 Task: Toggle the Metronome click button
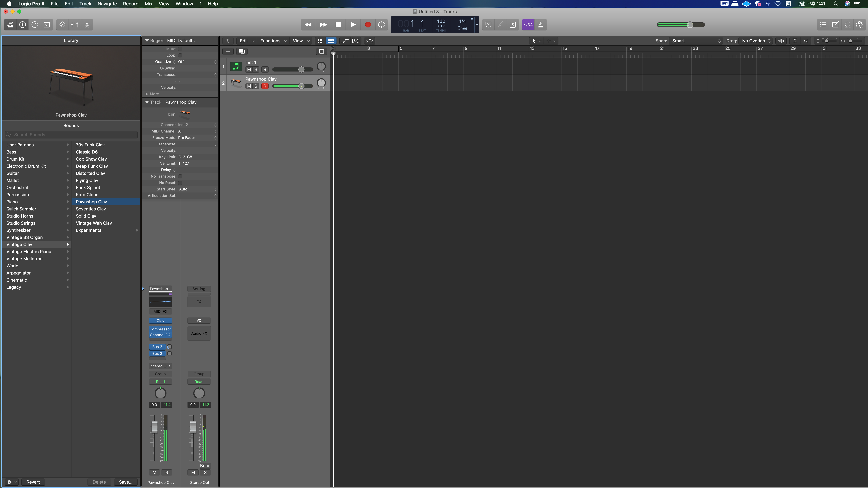[540, 25]
